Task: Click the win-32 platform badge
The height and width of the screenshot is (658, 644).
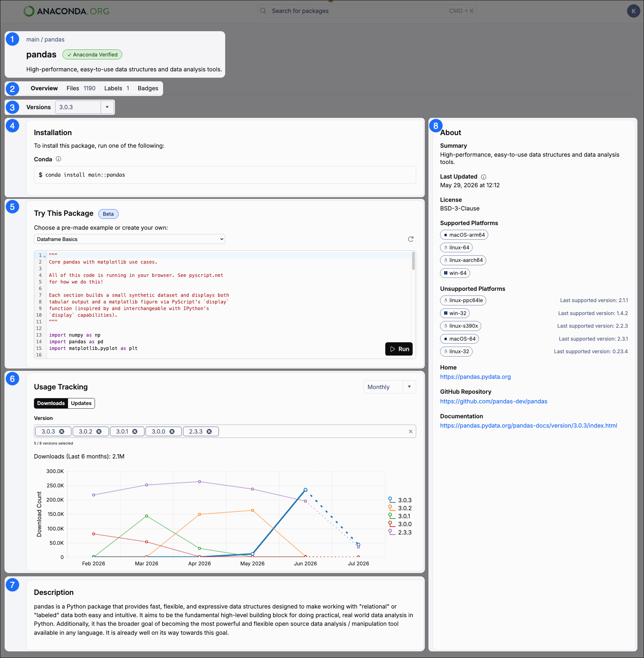Action: [455, 313]
